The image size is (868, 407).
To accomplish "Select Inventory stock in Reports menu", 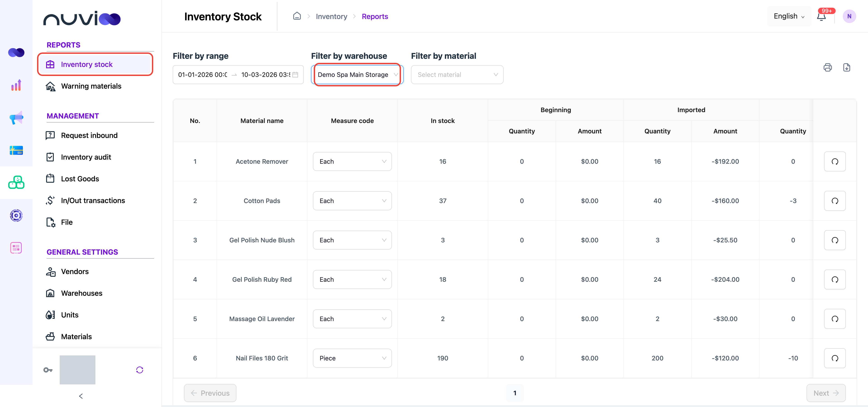I will coord(95,64).
